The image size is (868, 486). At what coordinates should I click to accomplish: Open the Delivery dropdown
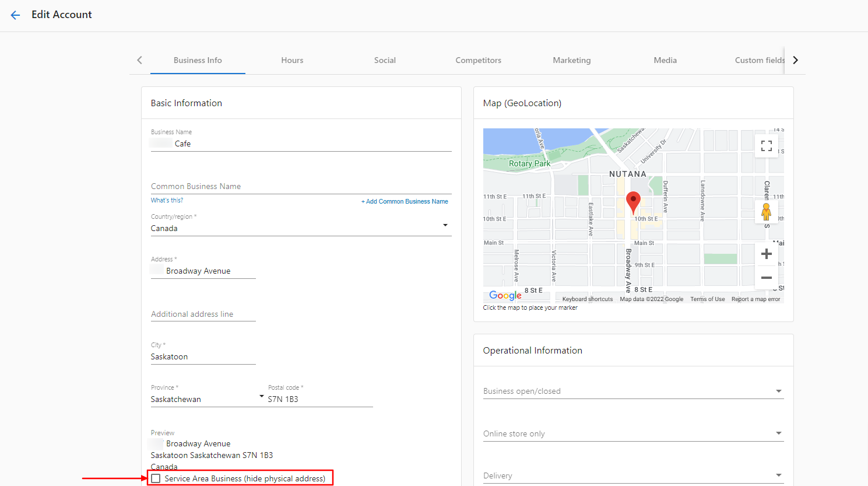click(778, 474)
